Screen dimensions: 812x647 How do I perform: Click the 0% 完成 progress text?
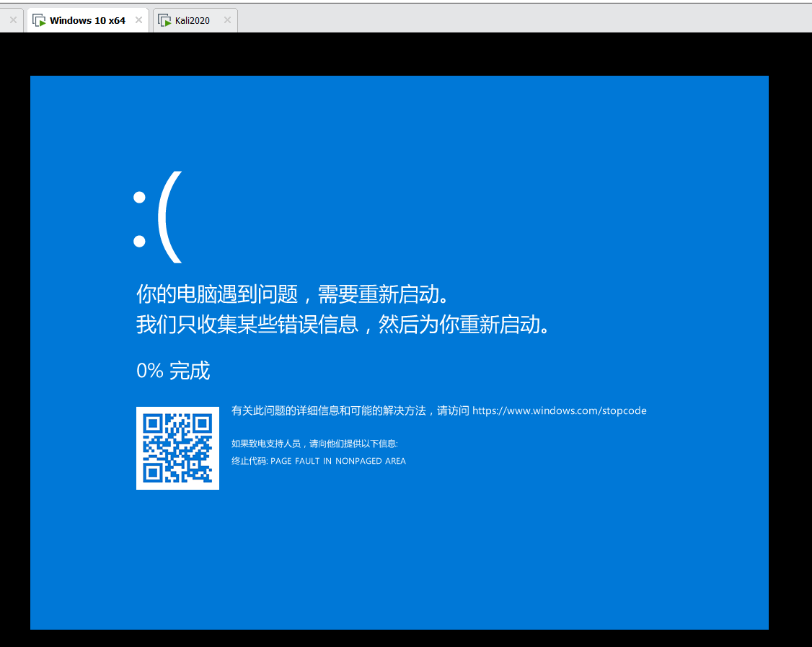pyautogui.click(x=173, y=371)
